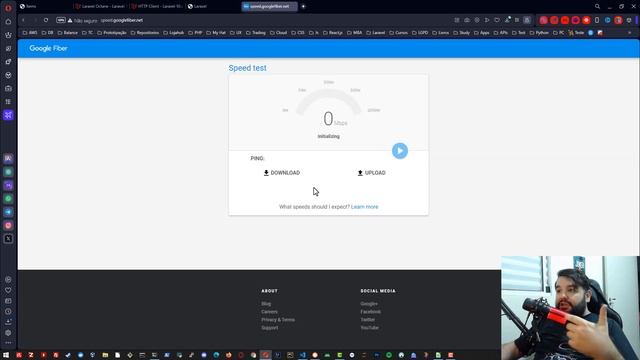Open the Trading bookmarks folder
Image resolution: width=640 pixels, height=360 pixels.
pyautogui.click(x=256, y=33)
